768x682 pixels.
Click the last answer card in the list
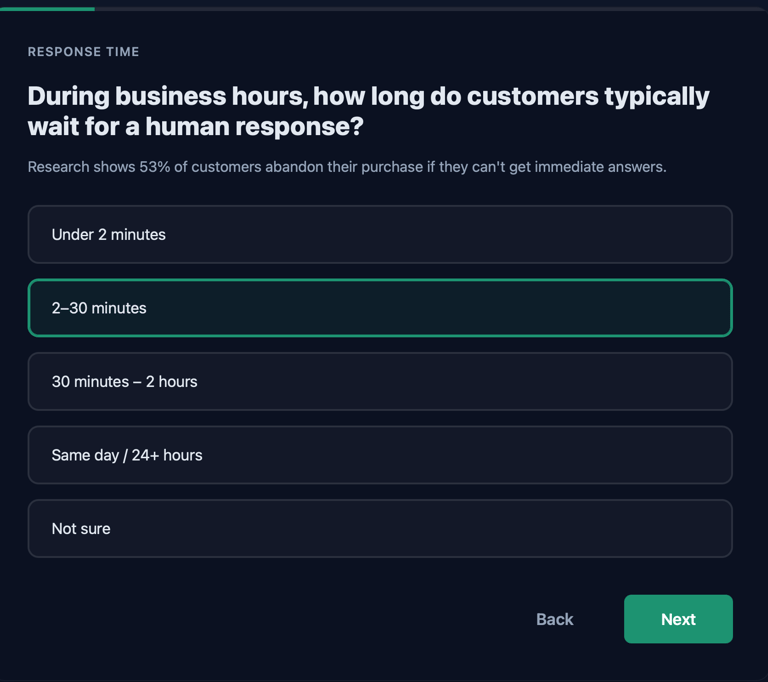tap(380, 528)
